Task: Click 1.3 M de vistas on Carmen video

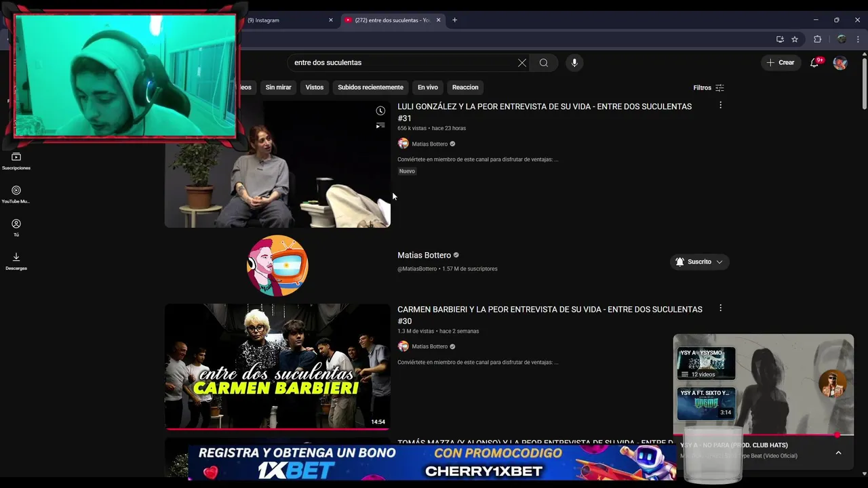Action: (x=416, y=331)
